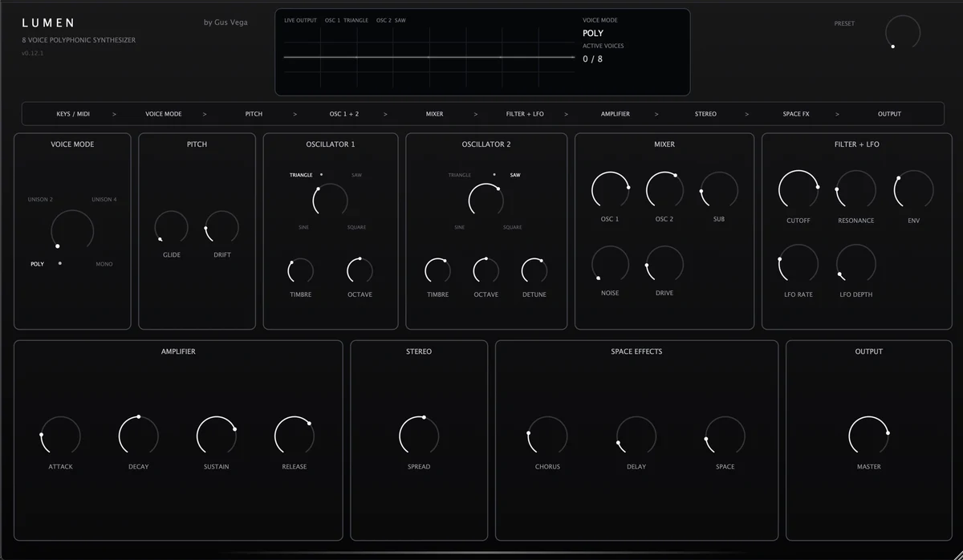Click AMPLIFIER in signal flow bar
963x560 pixels.
(616, 114)
